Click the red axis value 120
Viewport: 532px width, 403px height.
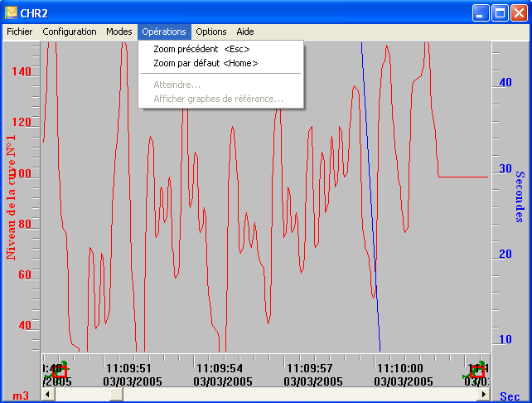click(x=22, y=122)
